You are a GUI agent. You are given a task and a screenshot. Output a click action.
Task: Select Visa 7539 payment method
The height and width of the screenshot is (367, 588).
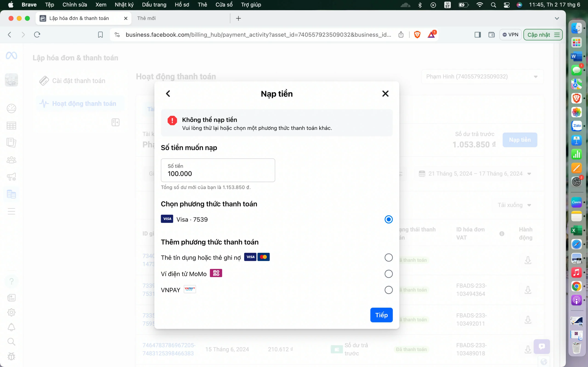[x=389, y=220]
